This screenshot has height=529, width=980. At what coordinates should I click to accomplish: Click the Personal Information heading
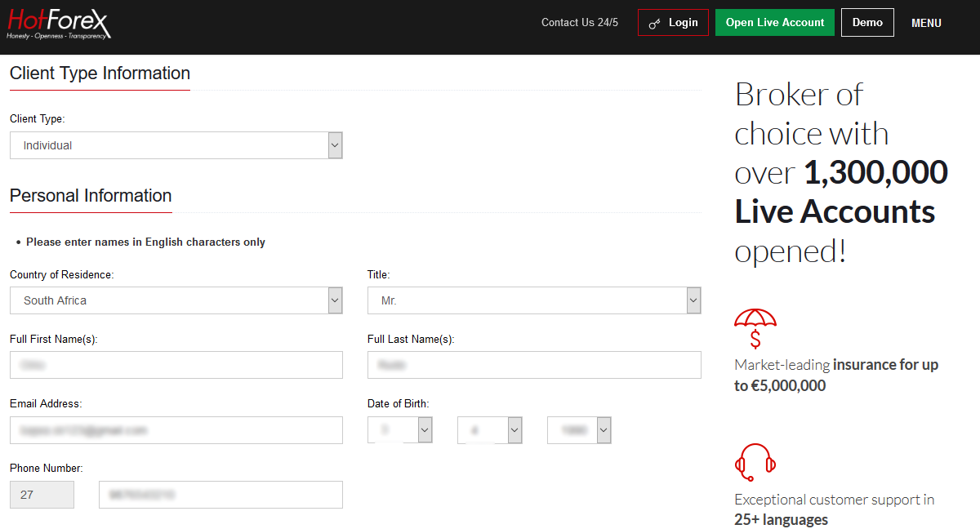point(91,196)
